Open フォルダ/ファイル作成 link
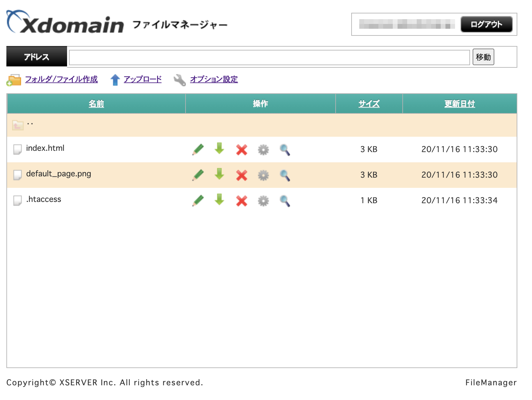The width and height of the screenshot is (532, 400). point(62,79)
